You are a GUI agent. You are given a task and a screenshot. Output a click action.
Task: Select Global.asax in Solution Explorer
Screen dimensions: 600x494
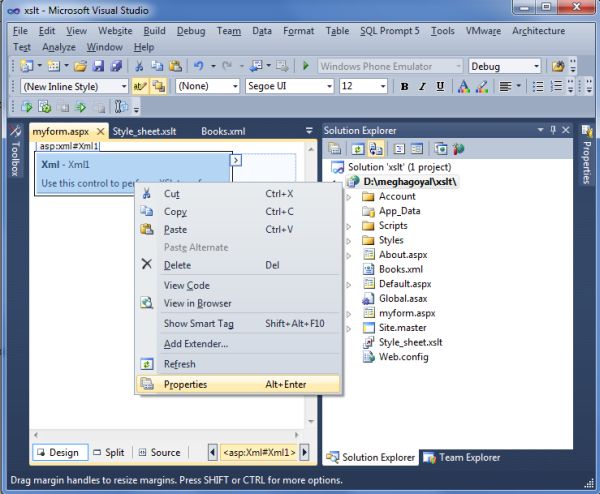click(x=403, y=298)
